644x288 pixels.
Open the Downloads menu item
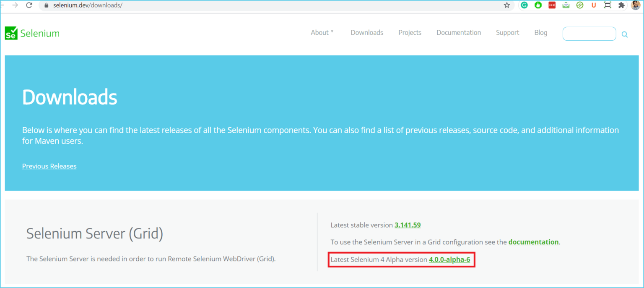(366, 32)
